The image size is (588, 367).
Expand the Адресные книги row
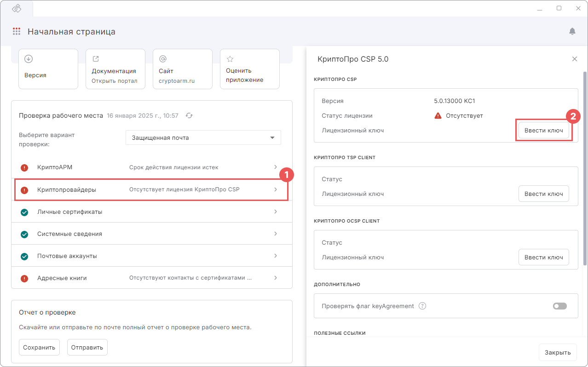(x=152, y=278)
